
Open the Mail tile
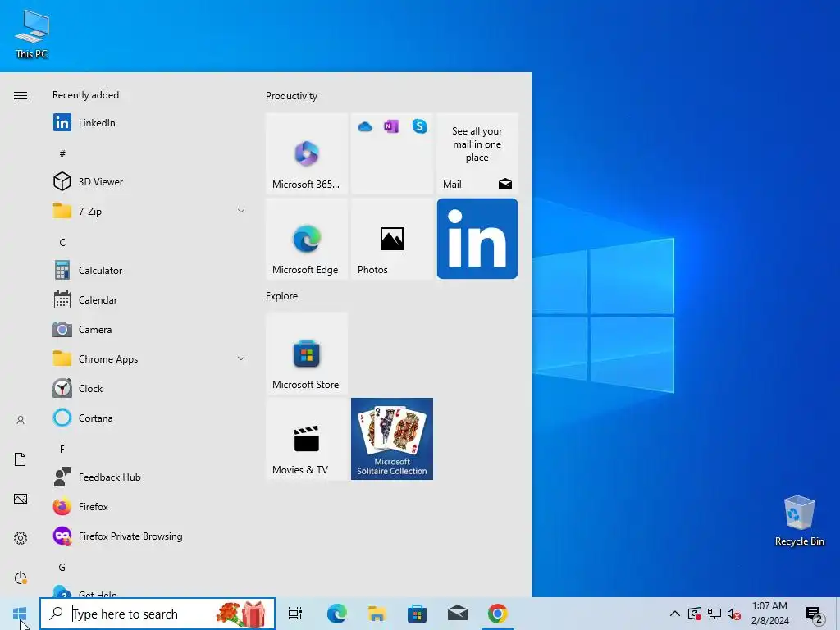(x=477, y=153)
